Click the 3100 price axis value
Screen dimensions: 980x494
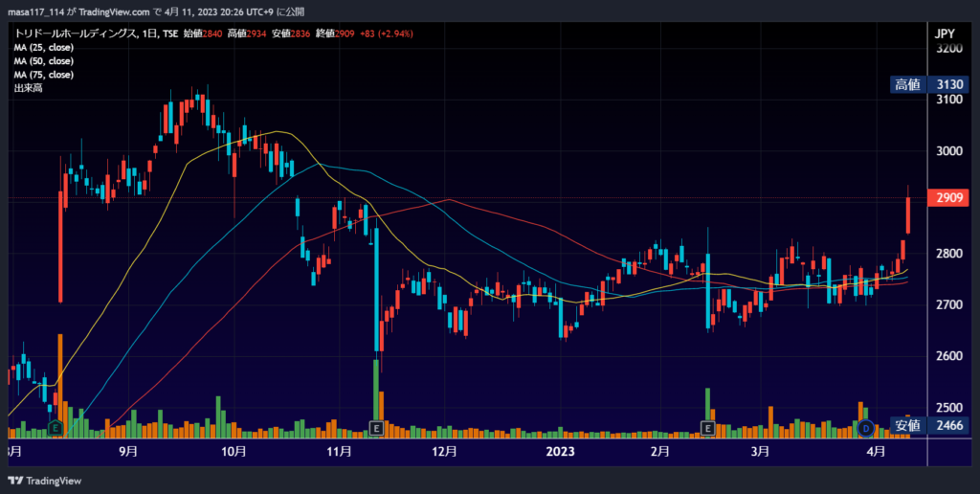click(x=949, y=101)
